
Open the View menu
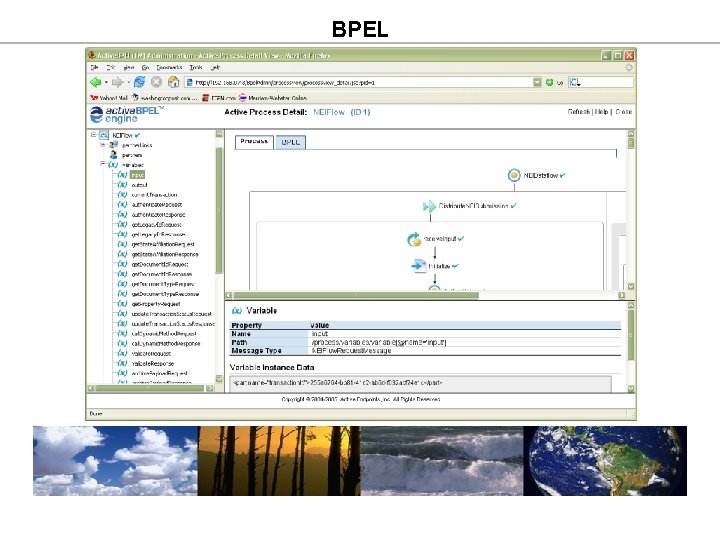129,68
